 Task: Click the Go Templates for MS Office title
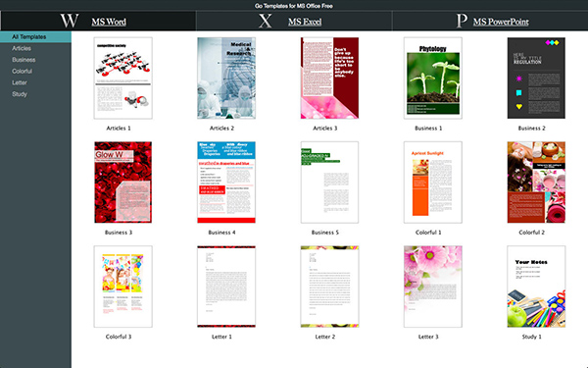coord(294,6)
